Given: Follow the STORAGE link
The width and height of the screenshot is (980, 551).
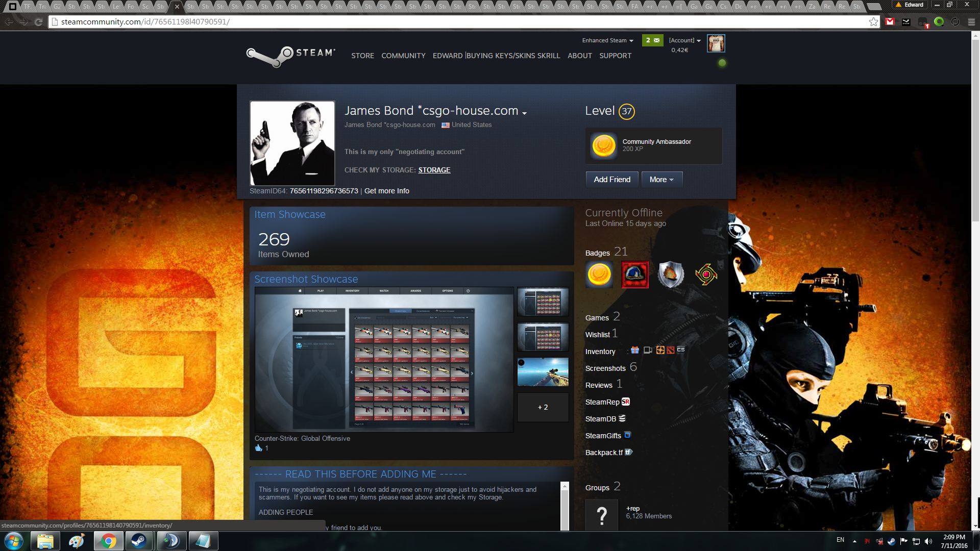Looking at the screenshot, I should click(x=434, y=170).
